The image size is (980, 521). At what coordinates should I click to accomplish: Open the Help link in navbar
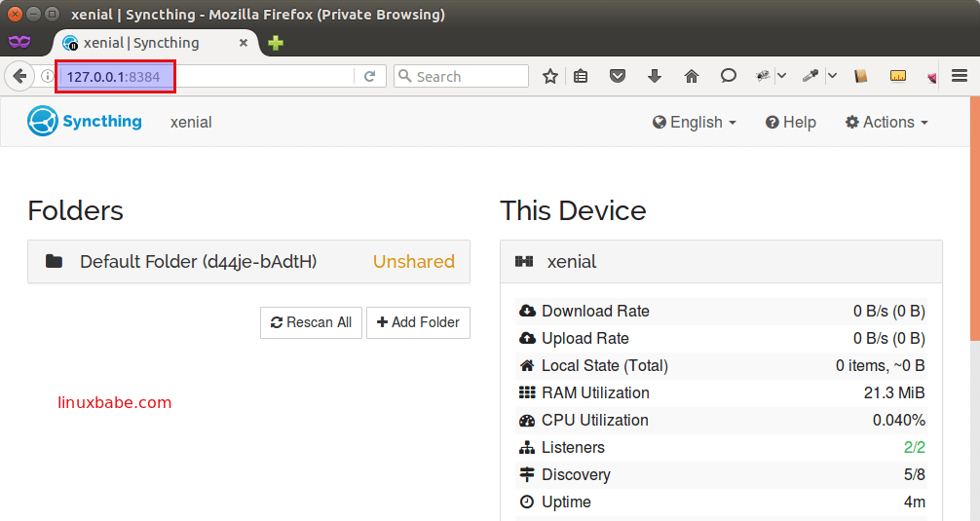pos(790,122)
